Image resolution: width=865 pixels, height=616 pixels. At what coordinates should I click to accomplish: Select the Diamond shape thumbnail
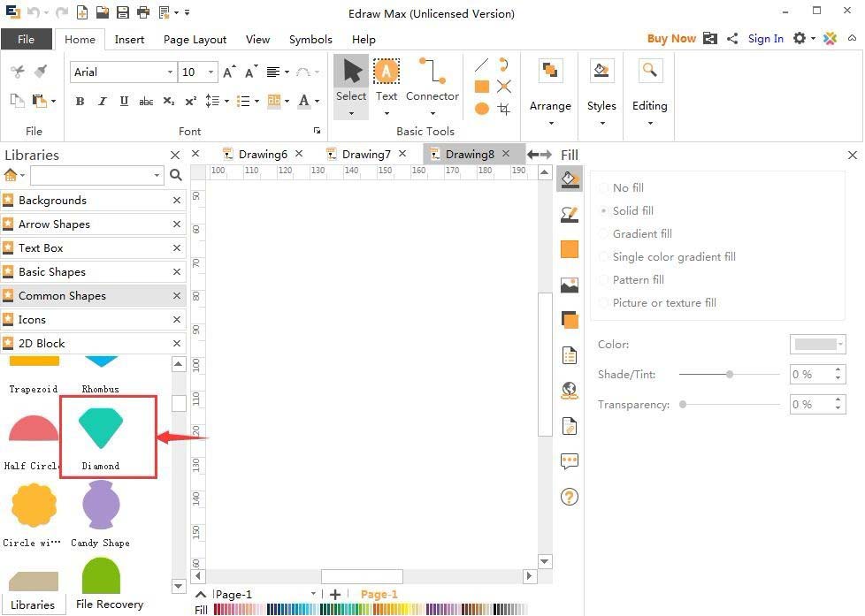[x=101, y=429]
